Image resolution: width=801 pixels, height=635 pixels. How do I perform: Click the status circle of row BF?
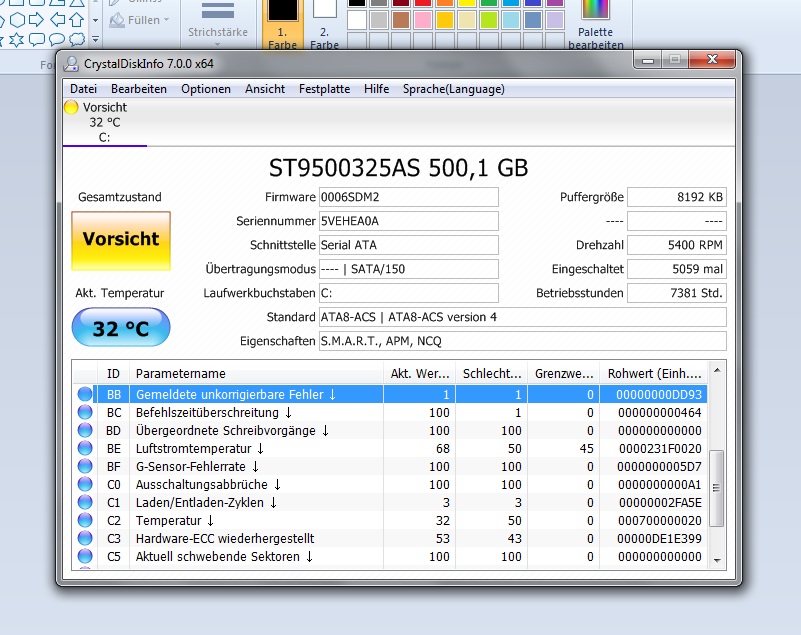(x=85, y=466)
